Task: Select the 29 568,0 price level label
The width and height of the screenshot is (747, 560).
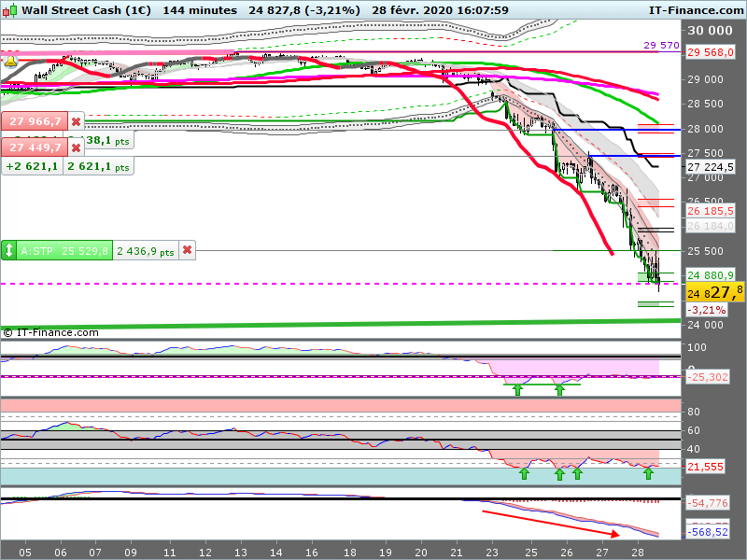Action: (712, 52)
